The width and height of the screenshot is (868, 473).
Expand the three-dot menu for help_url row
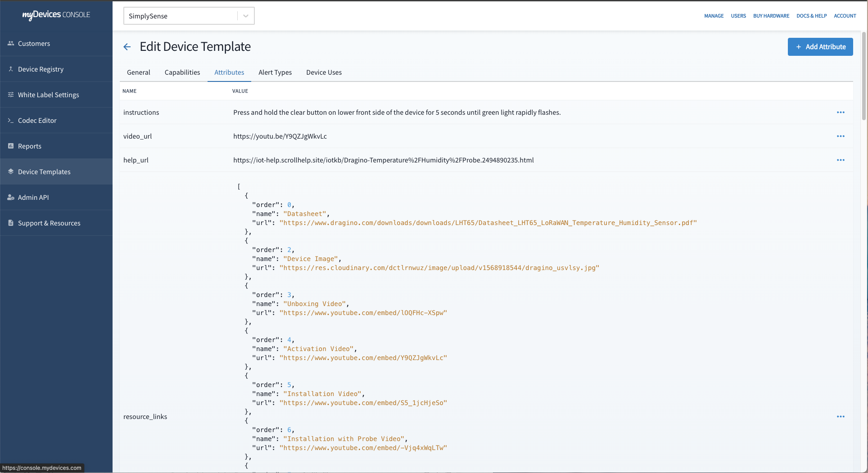click(840, 160)
